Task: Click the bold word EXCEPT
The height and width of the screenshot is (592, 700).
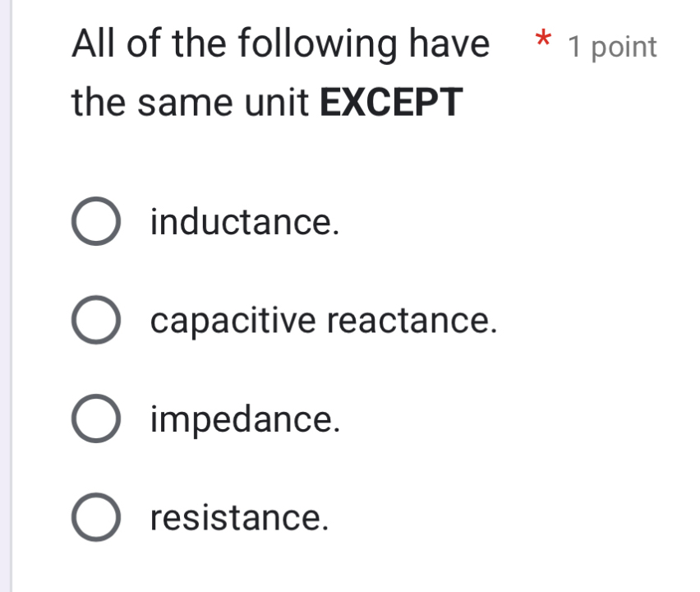Action: (x=391, y=104)
